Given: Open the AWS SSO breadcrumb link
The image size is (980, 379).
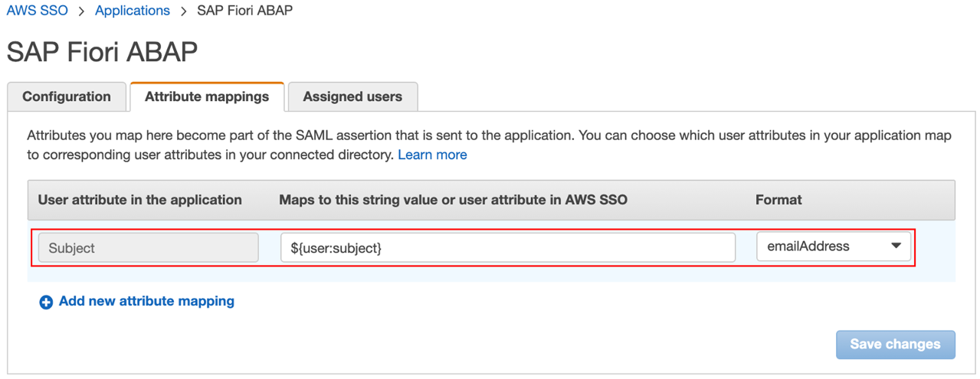Looking at the screenshot, I should click(37, 11).
